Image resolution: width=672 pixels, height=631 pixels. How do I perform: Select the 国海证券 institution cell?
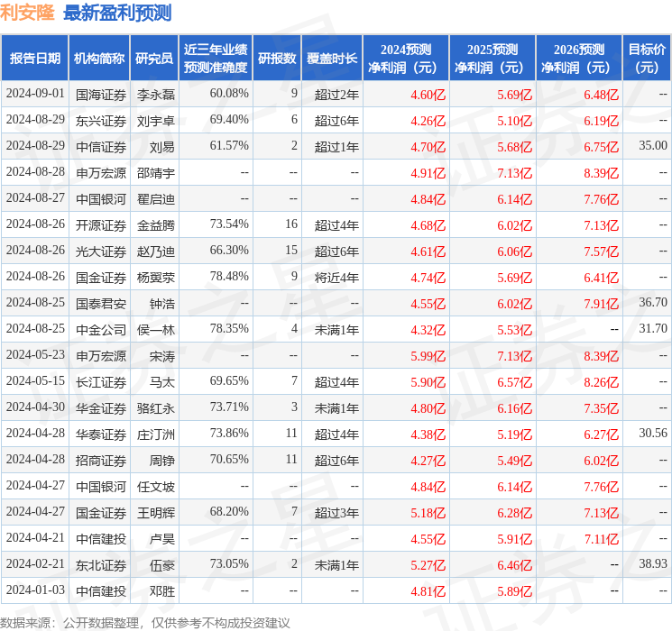click(101, 95)
